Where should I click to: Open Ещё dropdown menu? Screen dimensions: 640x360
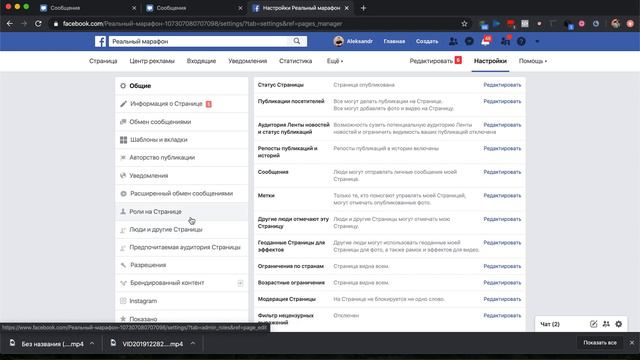tap(335, 61)
